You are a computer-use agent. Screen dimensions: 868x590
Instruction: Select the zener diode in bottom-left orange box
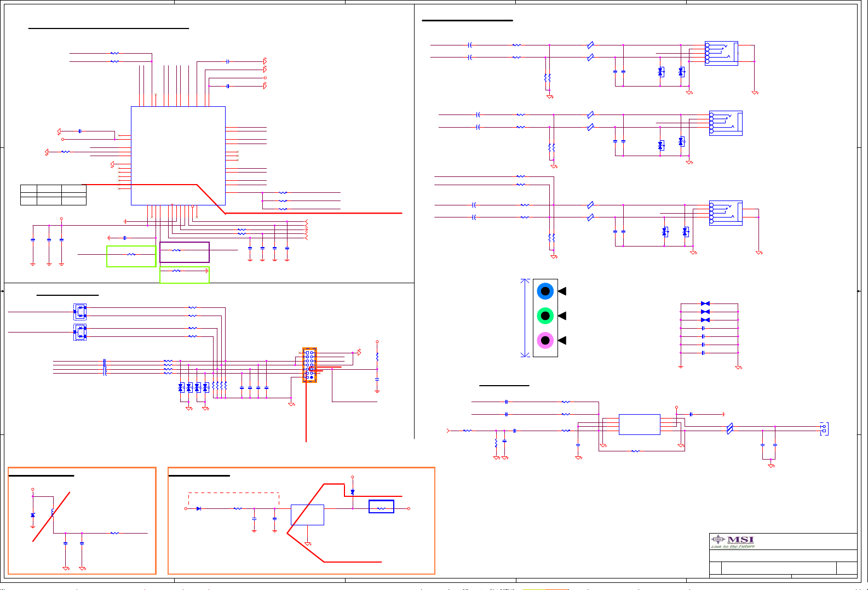point(33,515)
